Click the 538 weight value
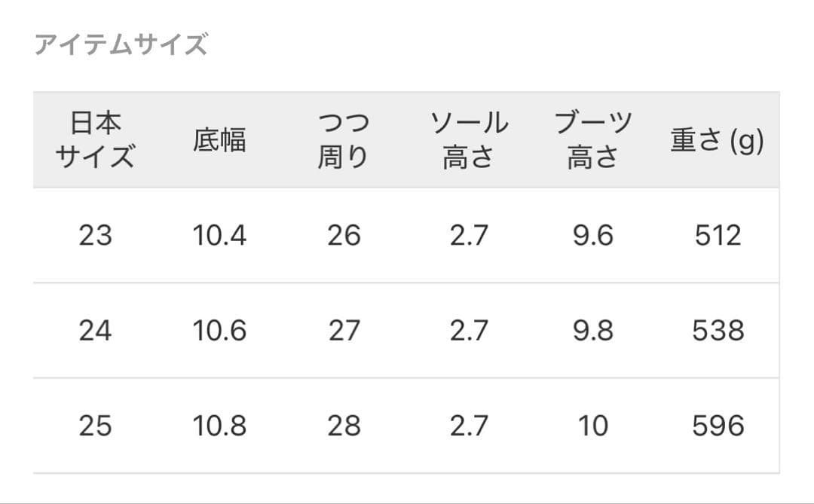 click(718, 331)
